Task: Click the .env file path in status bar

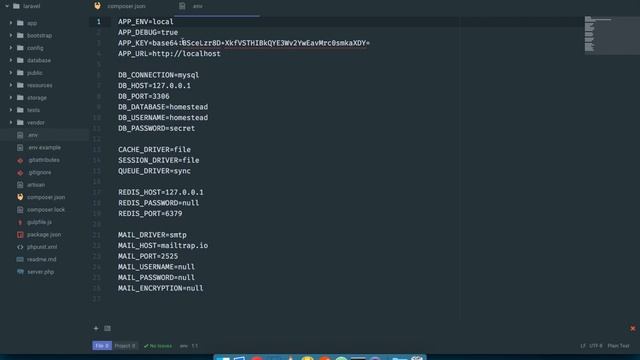Action: (184, 346)
